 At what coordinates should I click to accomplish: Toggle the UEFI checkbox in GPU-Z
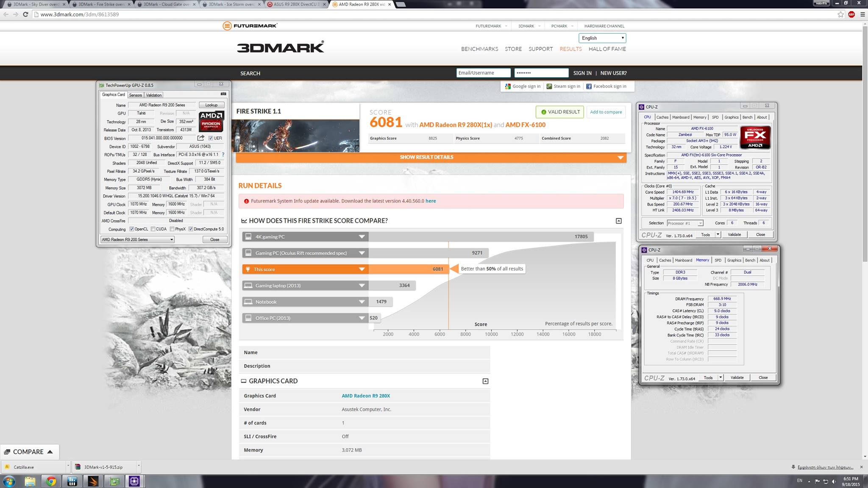click(x=211, y=138)
